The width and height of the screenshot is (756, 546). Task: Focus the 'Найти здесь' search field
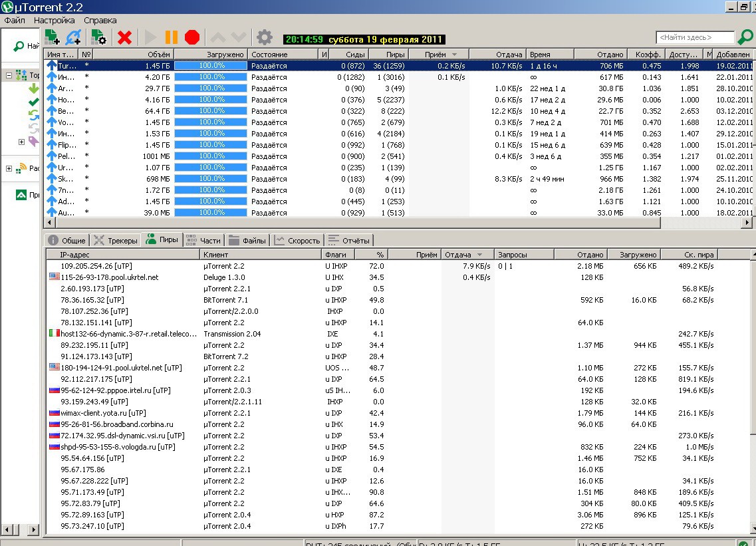[695, 37]
